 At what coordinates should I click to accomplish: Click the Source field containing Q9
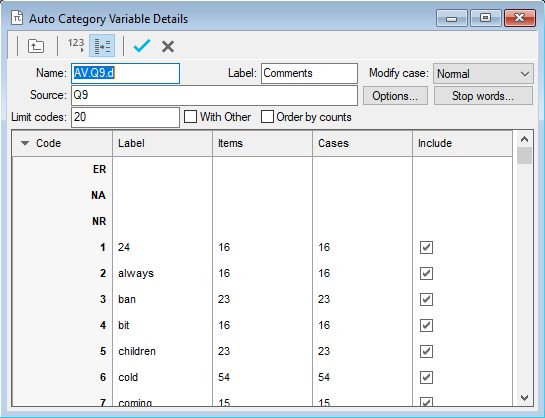point(214,95)
